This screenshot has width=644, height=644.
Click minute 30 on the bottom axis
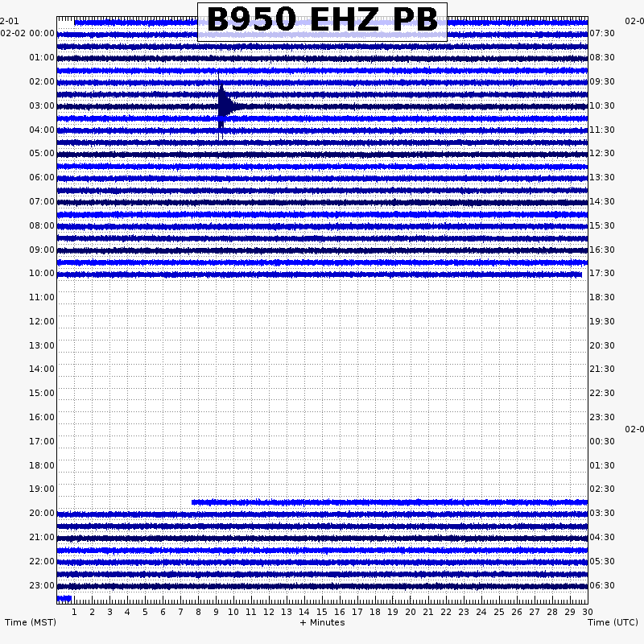click(588, 612)
